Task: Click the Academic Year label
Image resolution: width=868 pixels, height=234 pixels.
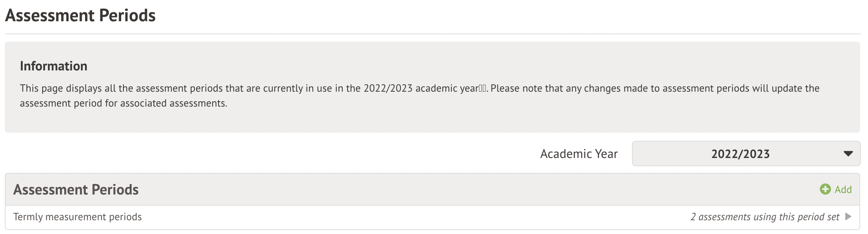Action: tap(579, 154)
